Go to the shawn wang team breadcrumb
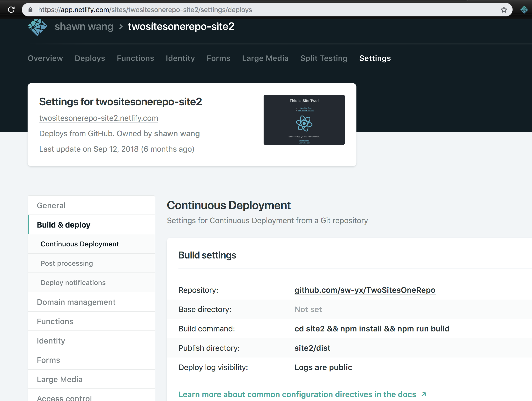This screenshot has width=532, height=401. pos(84,27)
